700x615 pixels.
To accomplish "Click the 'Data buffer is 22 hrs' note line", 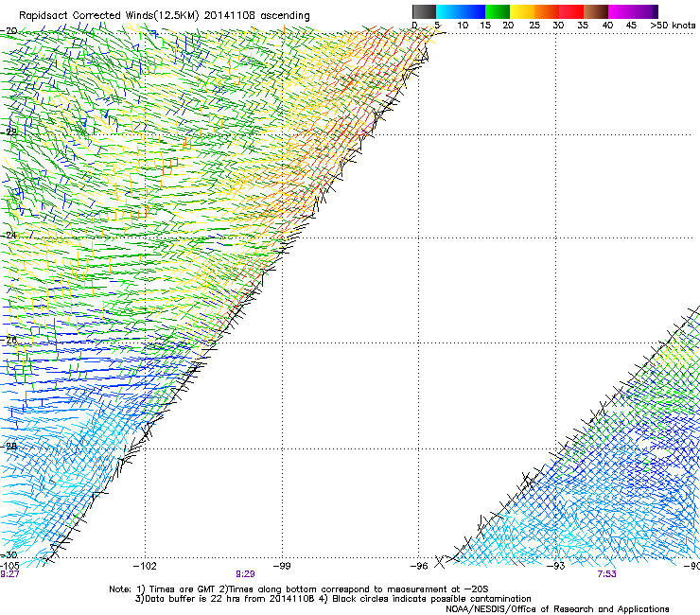I will tap(333, 599).
